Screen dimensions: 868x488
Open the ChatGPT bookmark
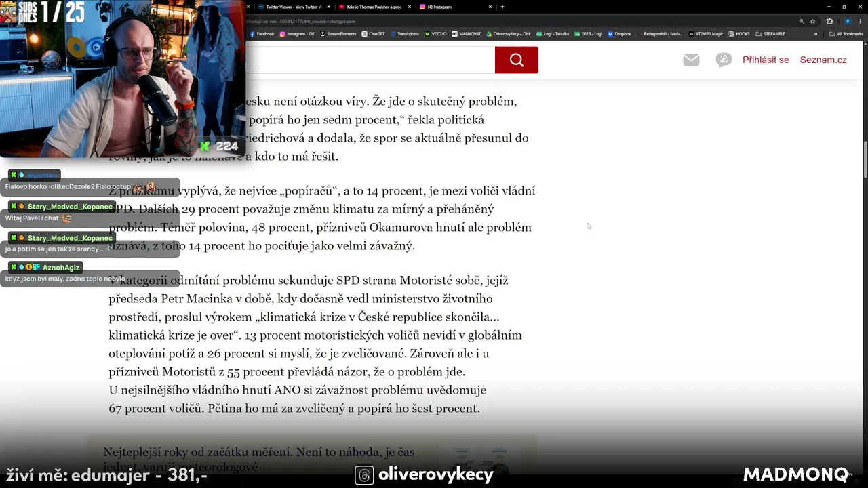[x=373, y=34]
